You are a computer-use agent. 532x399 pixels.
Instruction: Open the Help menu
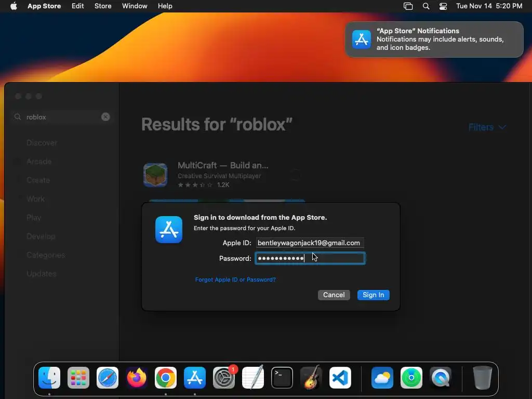click(165, 6)
